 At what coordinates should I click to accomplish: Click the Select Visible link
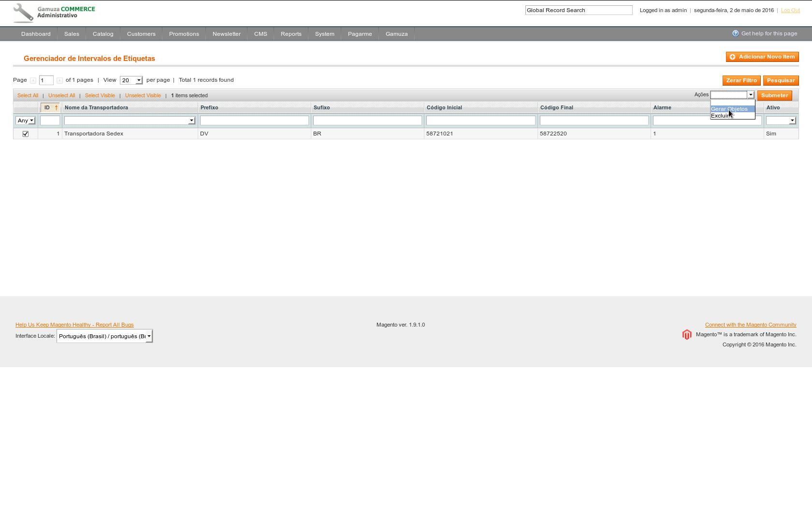point(100,96)
